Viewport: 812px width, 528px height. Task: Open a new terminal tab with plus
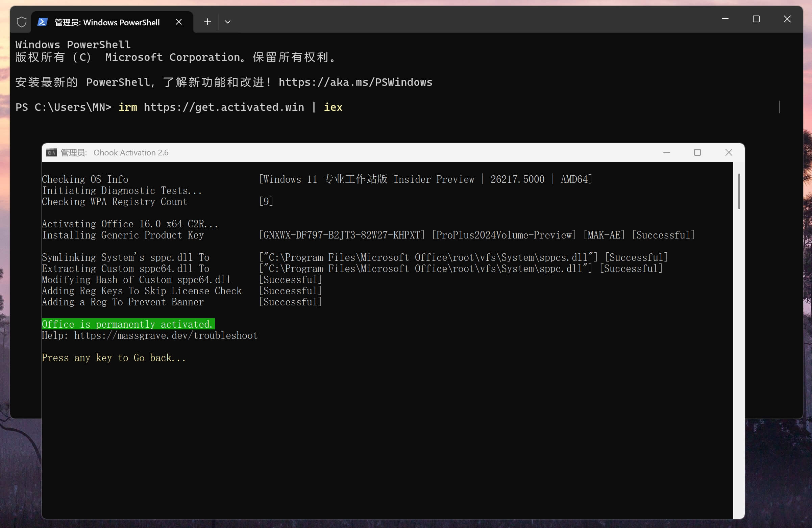pyautogui.click(x=207, y=22)
